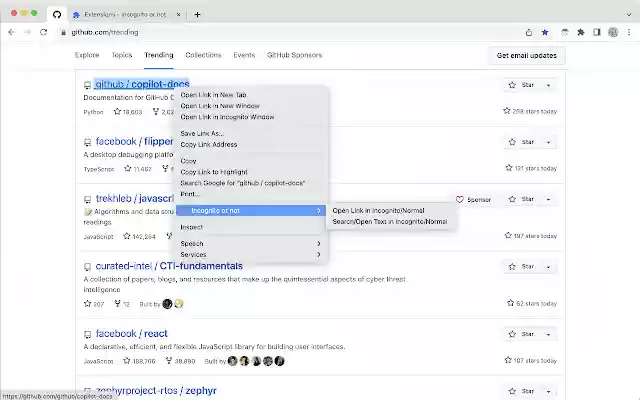Viewport: 640px width, 400px height.
Task: Expand the Services submenu
Action: click(251, 255)
